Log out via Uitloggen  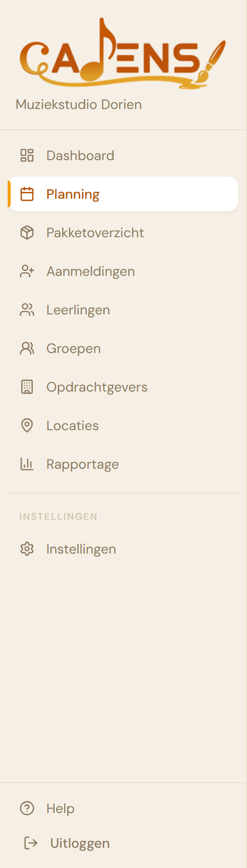67,843
